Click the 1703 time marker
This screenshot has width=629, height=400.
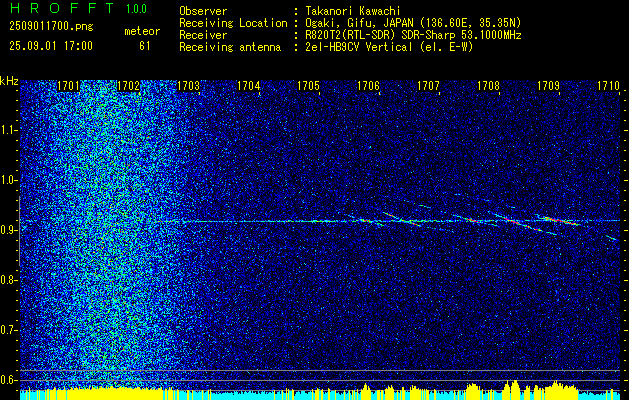189,86
